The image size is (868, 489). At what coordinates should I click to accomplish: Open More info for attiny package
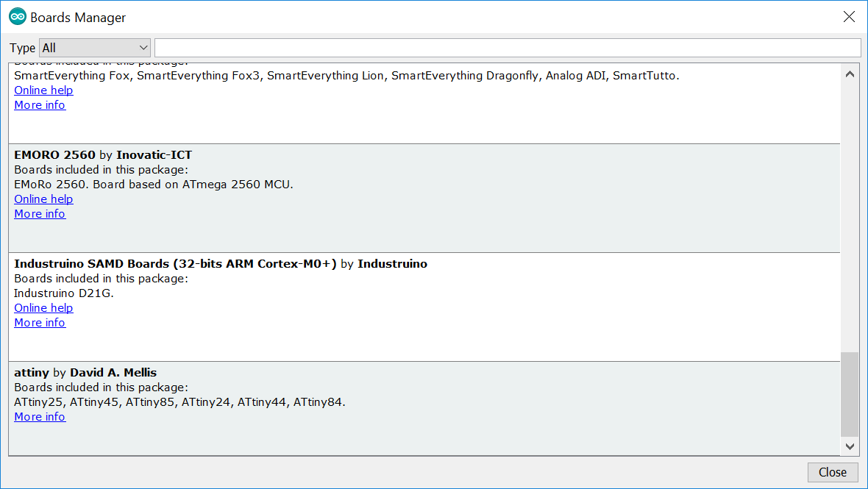40,417
